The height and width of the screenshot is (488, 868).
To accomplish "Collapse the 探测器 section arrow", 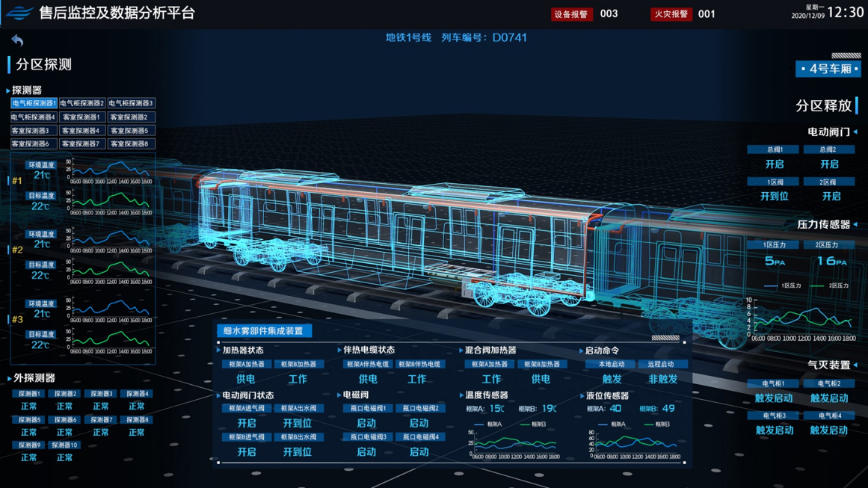I will [8, 90].
